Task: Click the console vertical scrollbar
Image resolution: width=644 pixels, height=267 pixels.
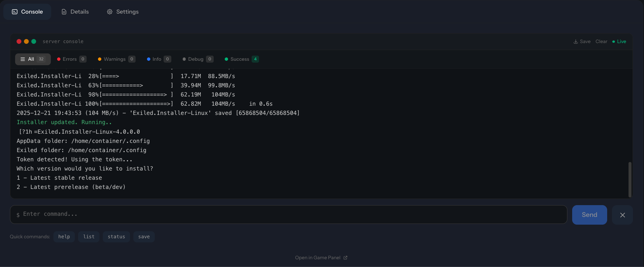Action: coord(630,179)
